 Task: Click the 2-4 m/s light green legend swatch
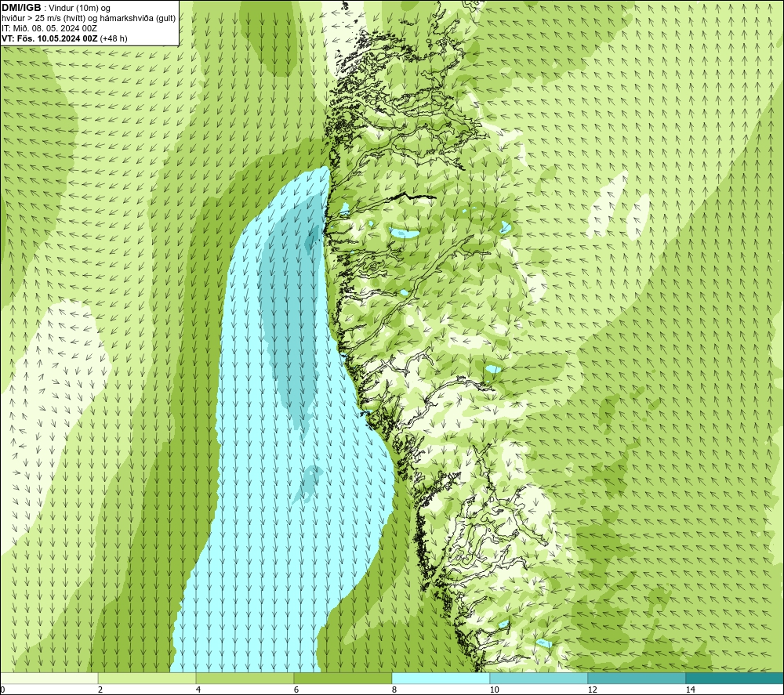pos(147,678)
